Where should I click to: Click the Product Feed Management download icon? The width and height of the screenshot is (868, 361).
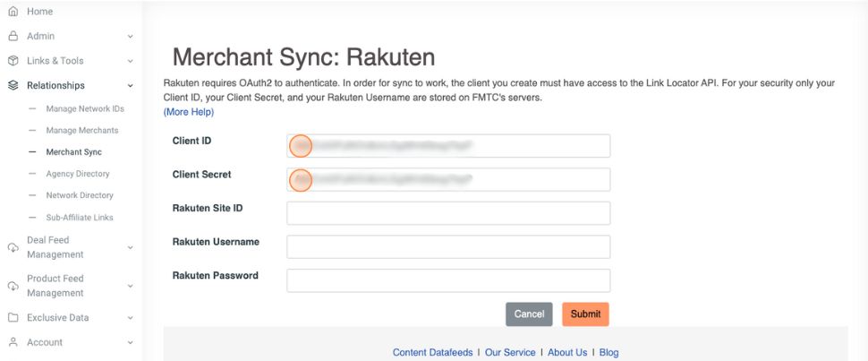point(13,286)
